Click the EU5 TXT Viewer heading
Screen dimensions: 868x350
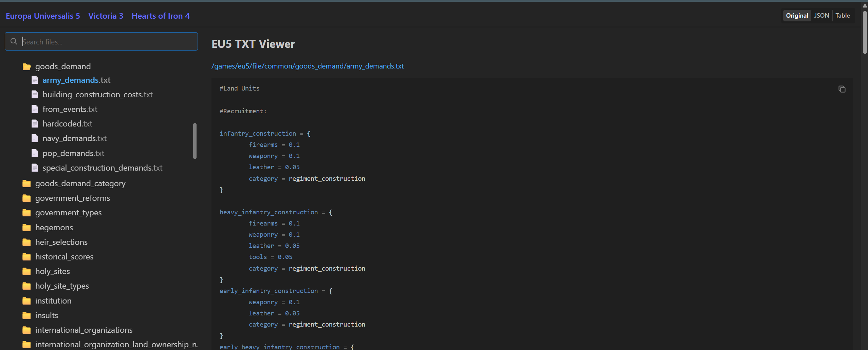253,44
